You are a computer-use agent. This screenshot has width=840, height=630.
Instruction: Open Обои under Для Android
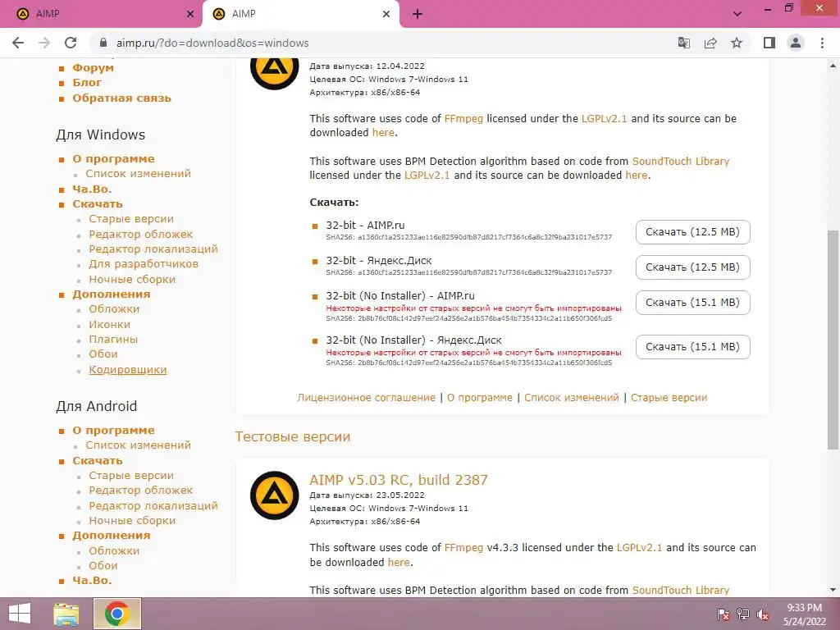103,566
